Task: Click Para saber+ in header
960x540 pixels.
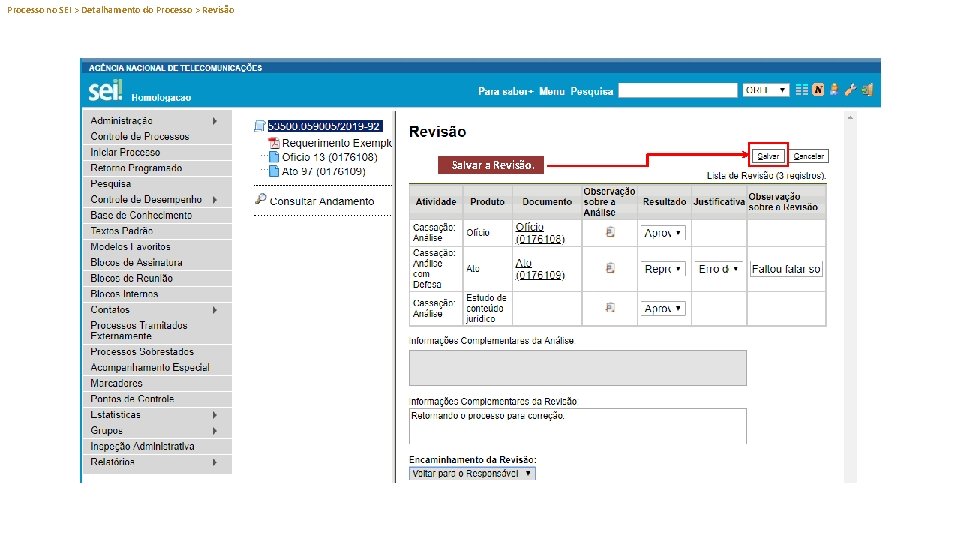Action: coord(506,91)
